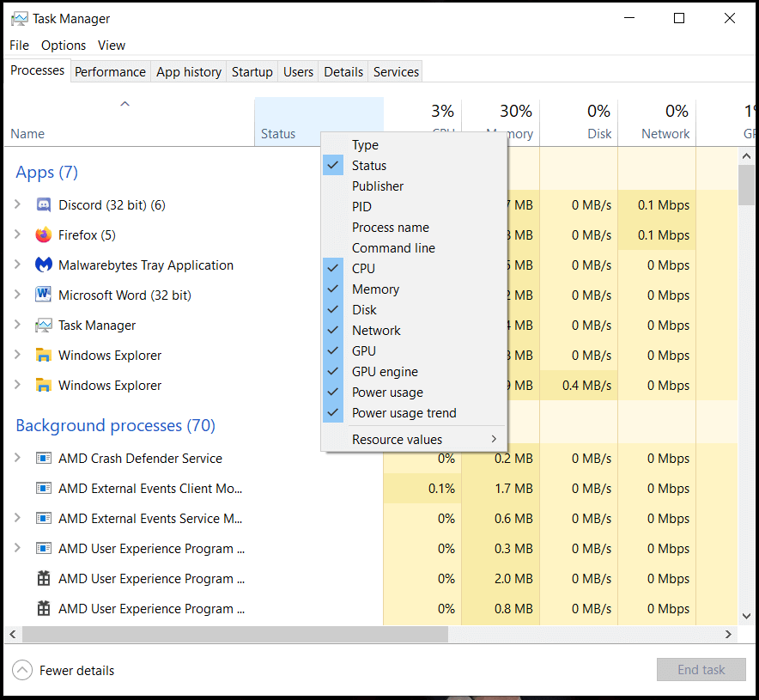Expand the Task Manager process entry
The height and width of the screenshot is (700, 759).
pyautogui.click(x=17, y=325)
